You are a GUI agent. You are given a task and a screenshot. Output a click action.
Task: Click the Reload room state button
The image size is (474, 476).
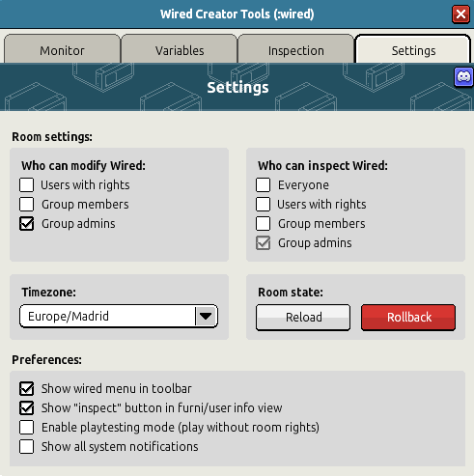(x=303, y=318)
